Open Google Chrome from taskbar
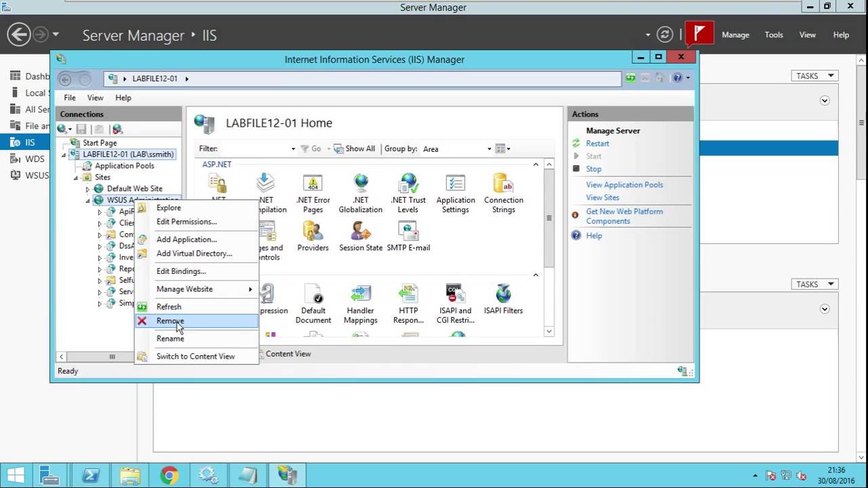The image size is (868, 488). 170,475
